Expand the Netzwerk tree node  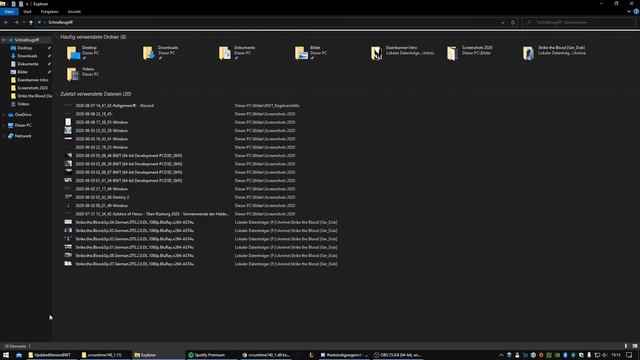click(x=4, y=136)
